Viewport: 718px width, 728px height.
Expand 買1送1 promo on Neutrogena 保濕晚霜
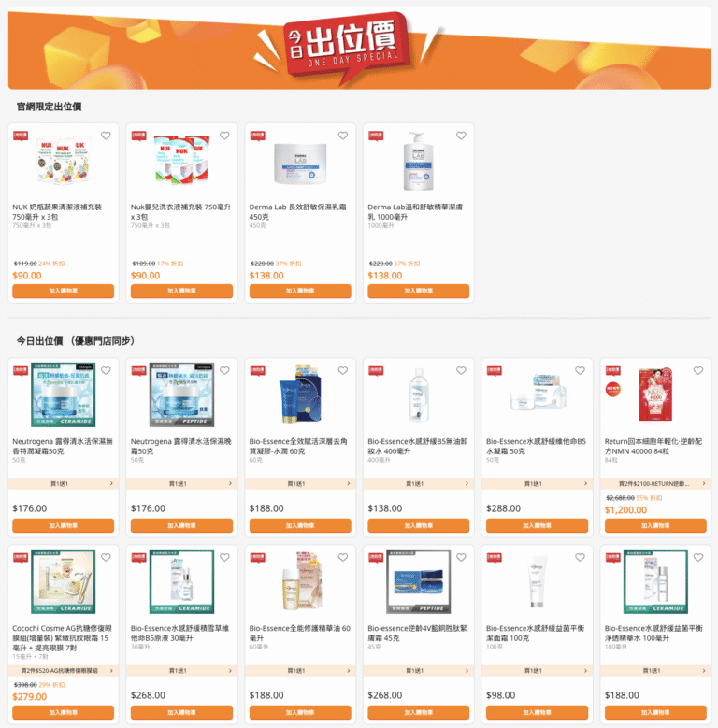pyautogui.click(x=181, y=484)
